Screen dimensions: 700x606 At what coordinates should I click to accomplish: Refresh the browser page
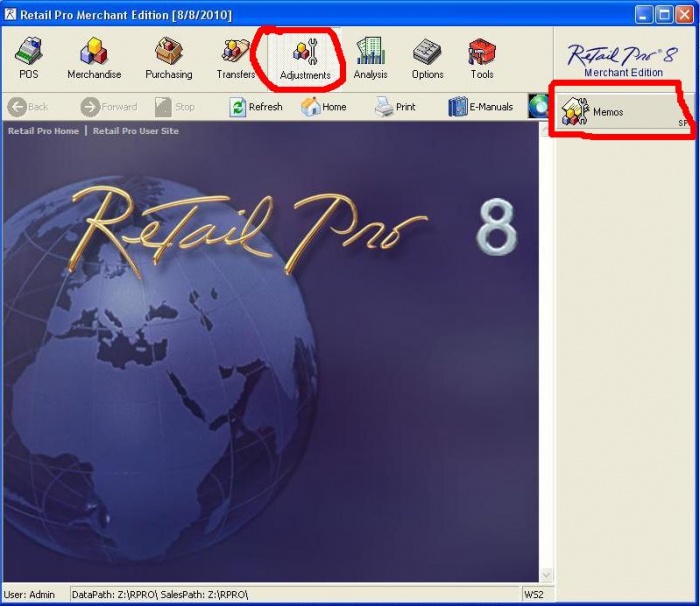[256, 107]
